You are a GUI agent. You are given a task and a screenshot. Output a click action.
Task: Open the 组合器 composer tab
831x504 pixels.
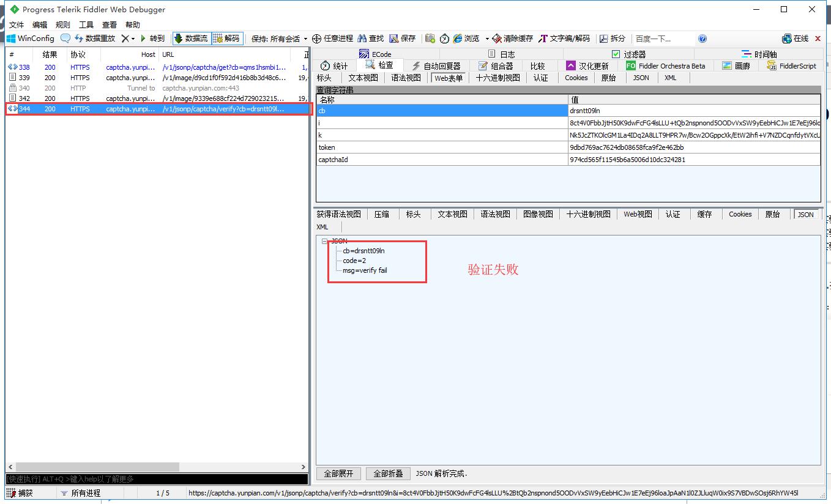click(x=496, y=65)
